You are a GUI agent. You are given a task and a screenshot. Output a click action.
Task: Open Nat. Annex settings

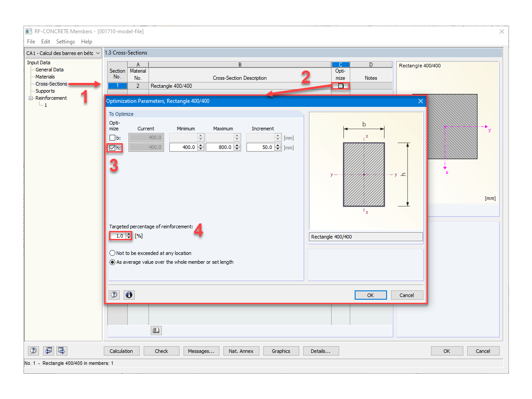click(x=241, y=351)
